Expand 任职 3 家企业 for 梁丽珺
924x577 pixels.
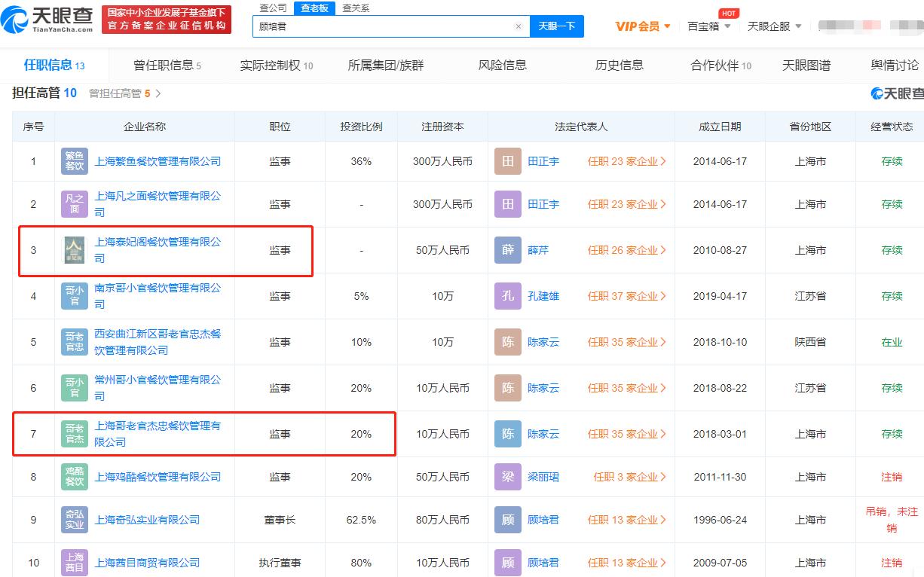[x=630, y=477]
